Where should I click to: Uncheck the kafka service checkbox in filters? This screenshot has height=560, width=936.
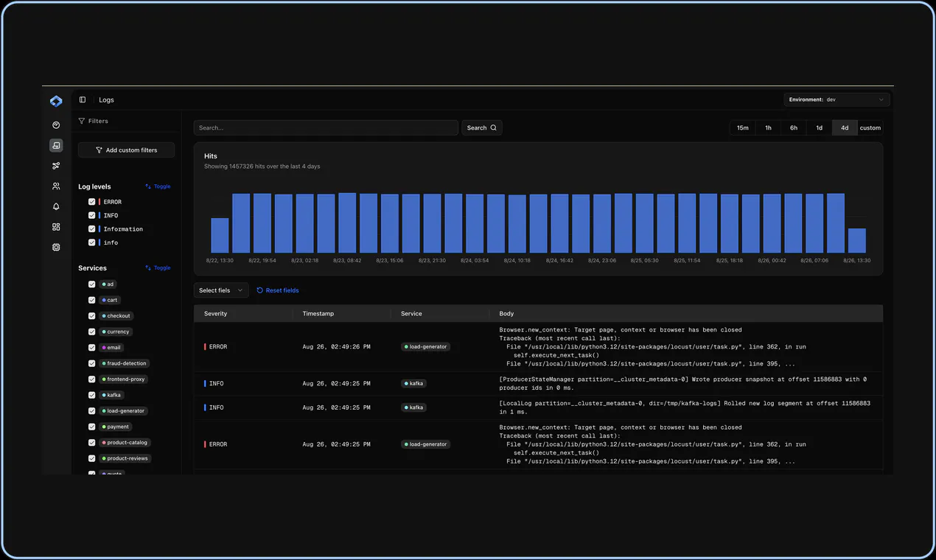click(x=91, y=395)
